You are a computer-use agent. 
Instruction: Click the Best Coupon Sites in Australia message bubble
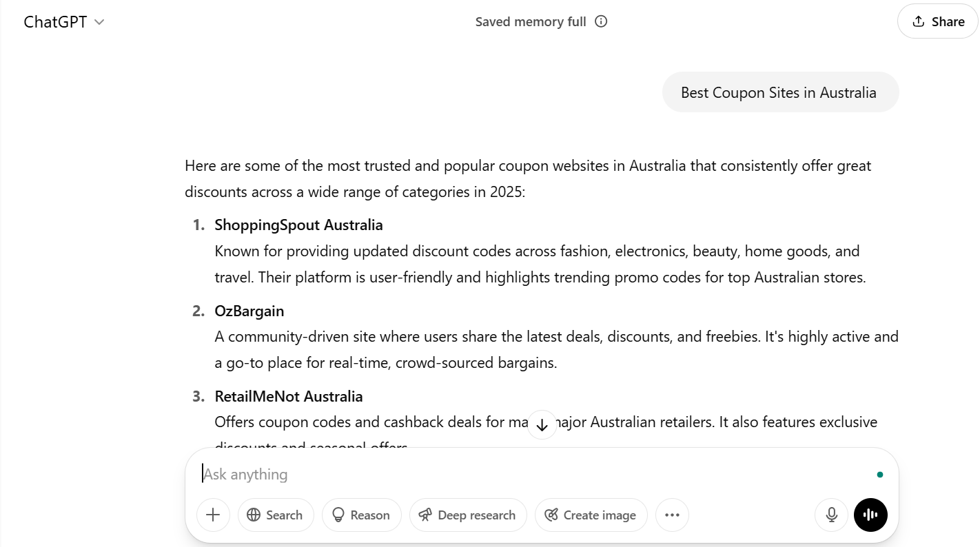tap(779, 92)
